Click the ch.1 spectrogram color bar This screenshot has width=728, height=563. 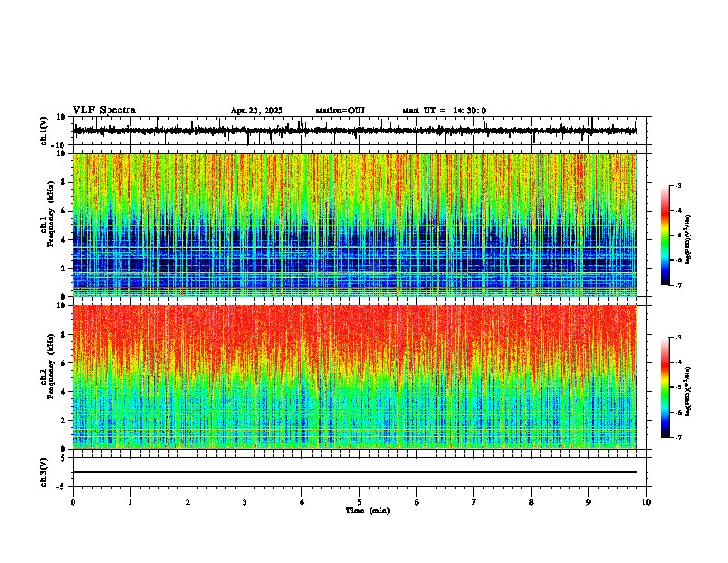(665, 236)
